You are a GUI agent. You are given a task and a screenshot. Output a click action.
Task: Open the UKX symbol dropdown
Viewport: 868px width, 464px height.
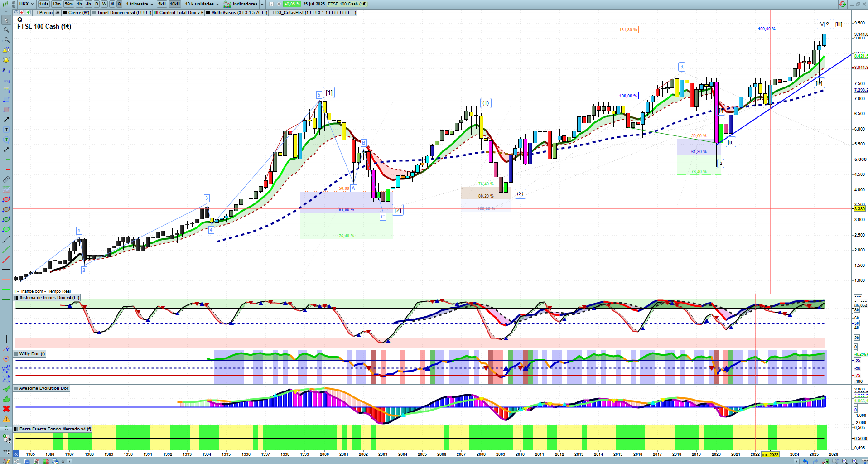27,4
